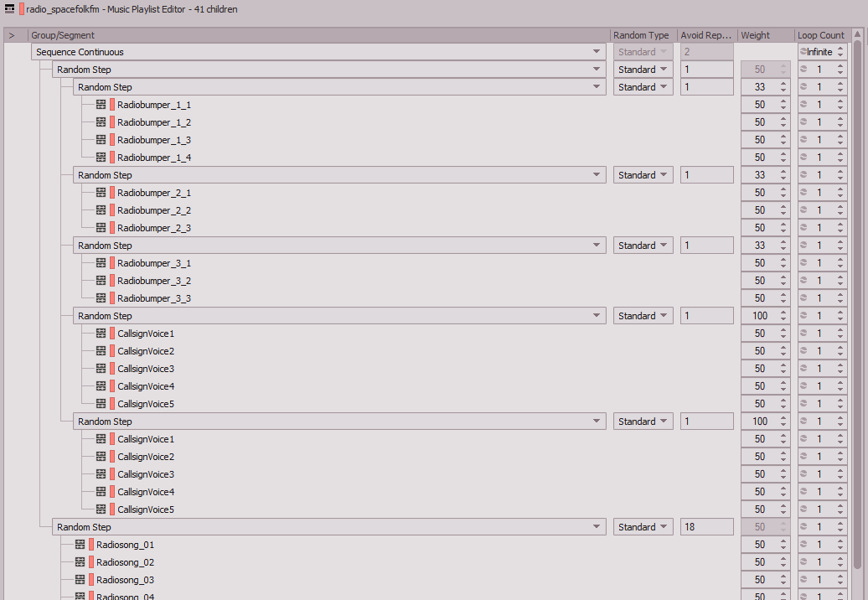Click the red color marker of Radiosong_02
This screenshot has height=600, width=868.
(x=91, y=561)
